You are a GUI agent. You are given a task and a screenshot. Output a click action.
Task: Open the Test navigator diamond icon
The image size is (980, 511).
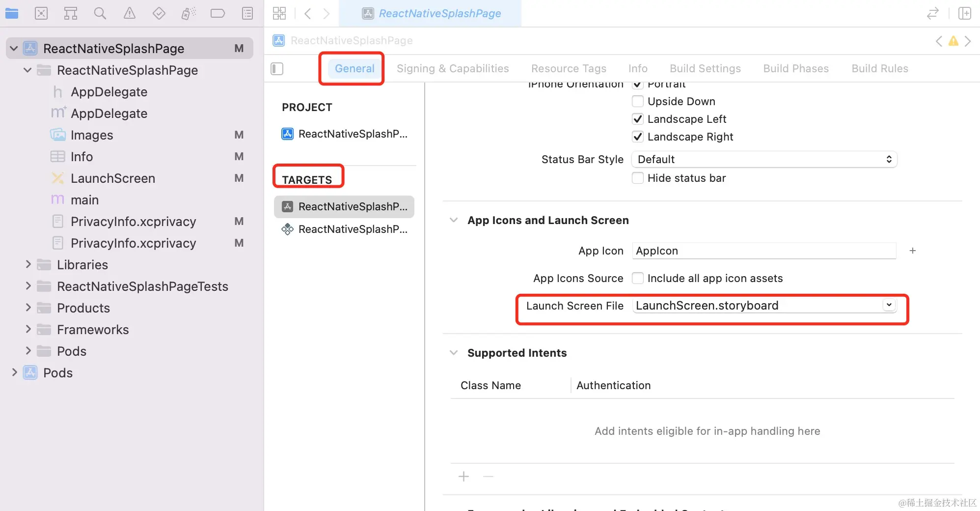pyautogui.click(x=159, y=13)
